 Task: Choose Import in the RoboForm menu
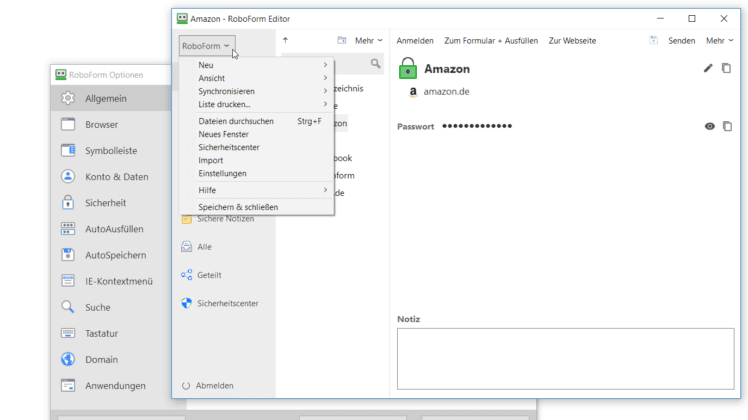[257, 160]
